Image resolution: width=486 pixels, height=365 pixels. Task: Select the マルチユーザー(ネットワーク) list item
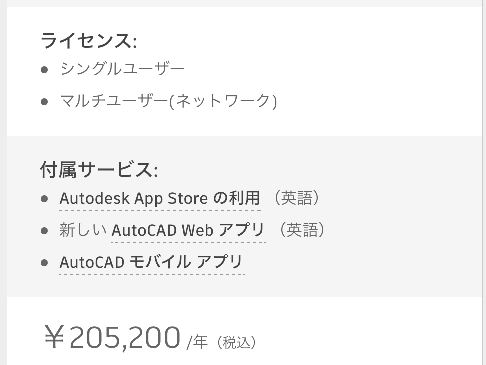click(x=168, y=101)
